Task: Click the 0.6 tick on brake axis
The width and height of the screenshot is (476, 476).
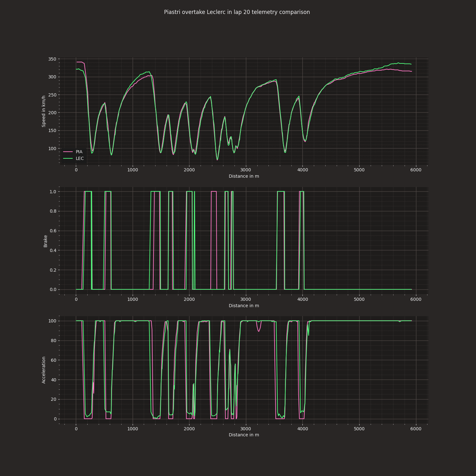Action: click(x=53, y=231)
